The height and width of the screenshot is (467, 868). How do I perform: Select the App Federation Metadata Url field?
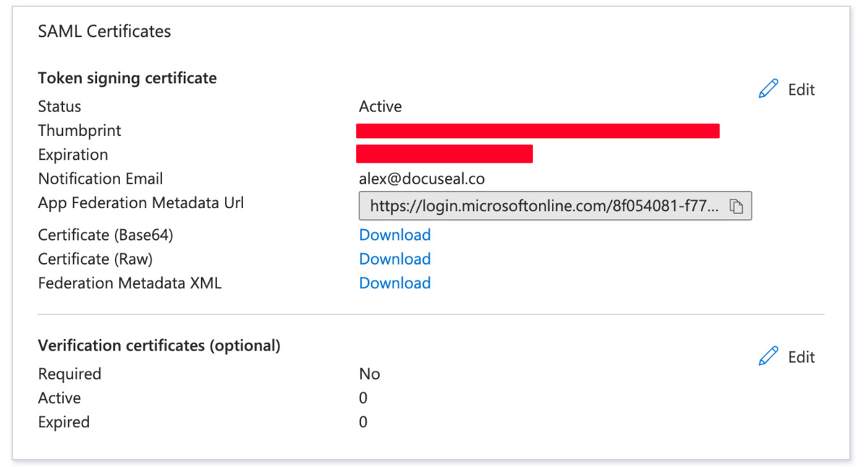[x=556, y=206]
